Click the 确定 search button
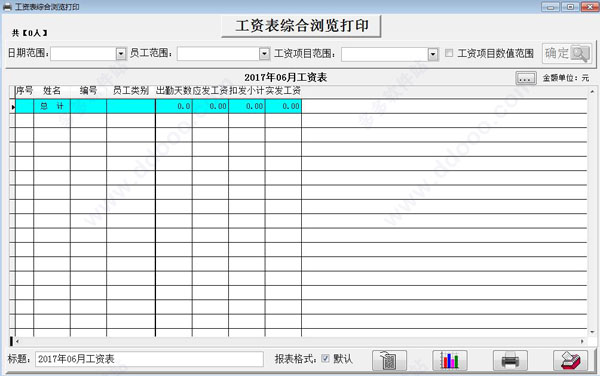Image resolution: width=600 pixels, height=376 pixels. [567, 53]
